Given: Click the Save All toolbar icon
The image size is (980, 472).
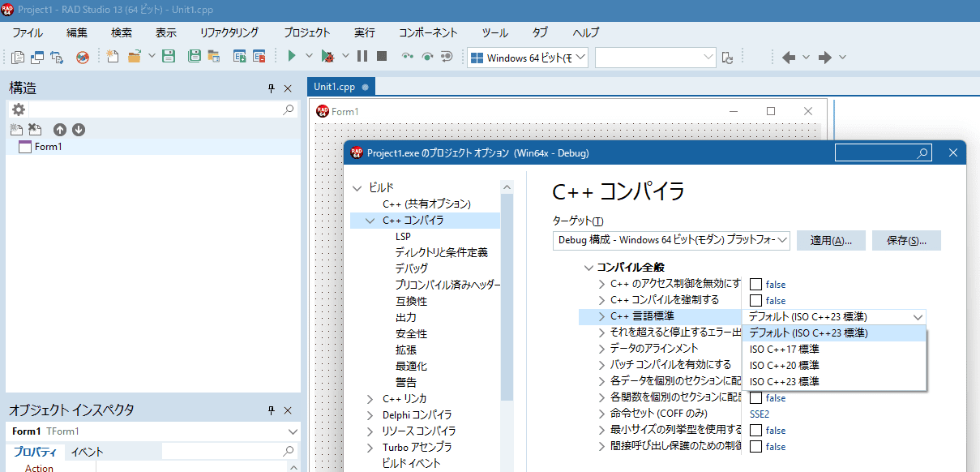Looking at the screenshot, I should [x=195, y=57].
